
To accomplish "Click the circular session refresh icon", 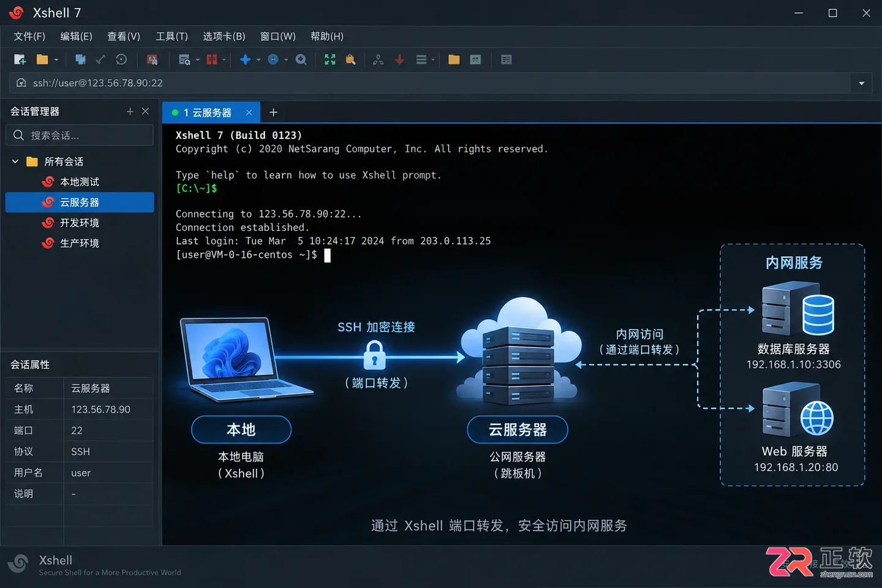I will click(x=121, y=59).
